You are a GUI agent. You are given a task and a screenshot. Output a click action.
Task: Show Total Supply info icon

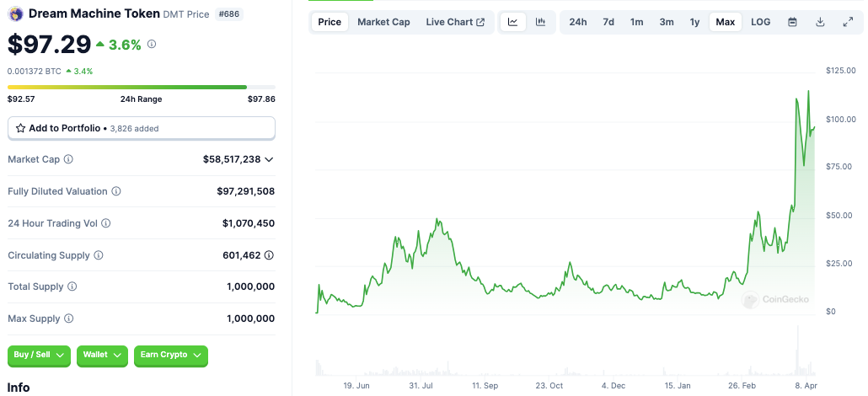tap(72, 287)
